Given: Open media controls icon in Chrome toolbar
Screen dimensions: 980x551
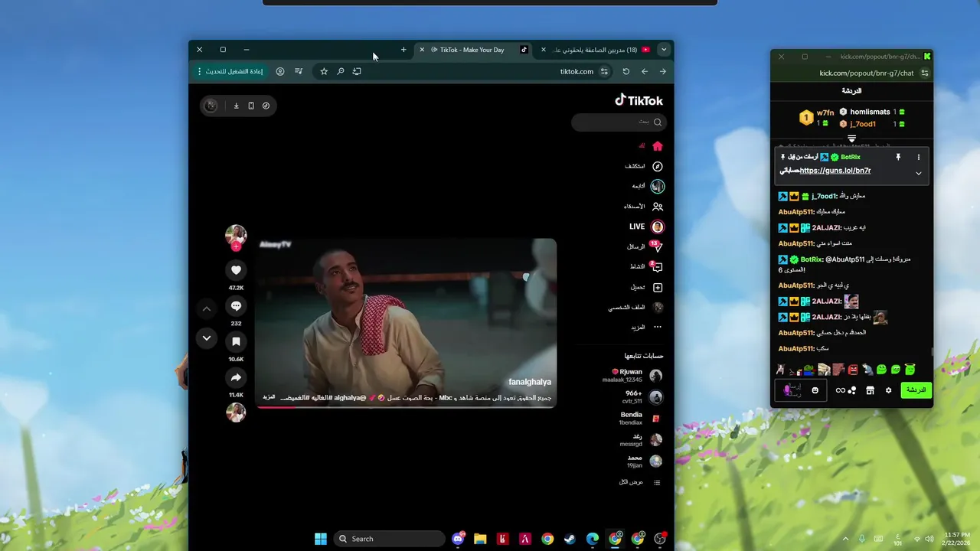Looking at the screenshot, I should [299, 71].
